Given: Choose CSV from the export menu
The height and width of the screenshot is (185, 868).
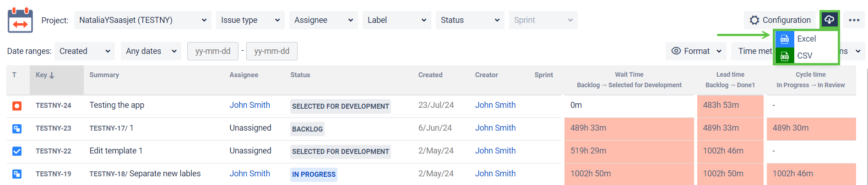Looking at the screenshot, I should coord(804,56).
